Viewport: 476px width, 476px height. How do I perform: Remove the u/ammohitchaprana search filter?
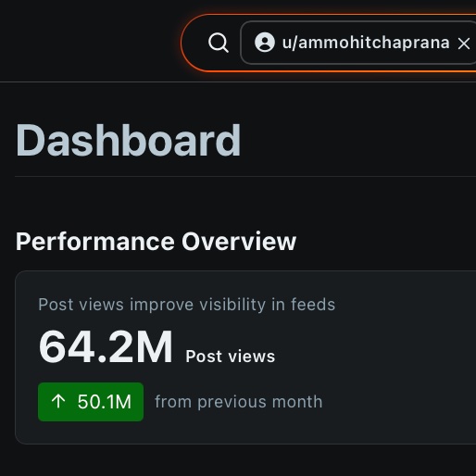pyautogui.click(x=464, y=44)
